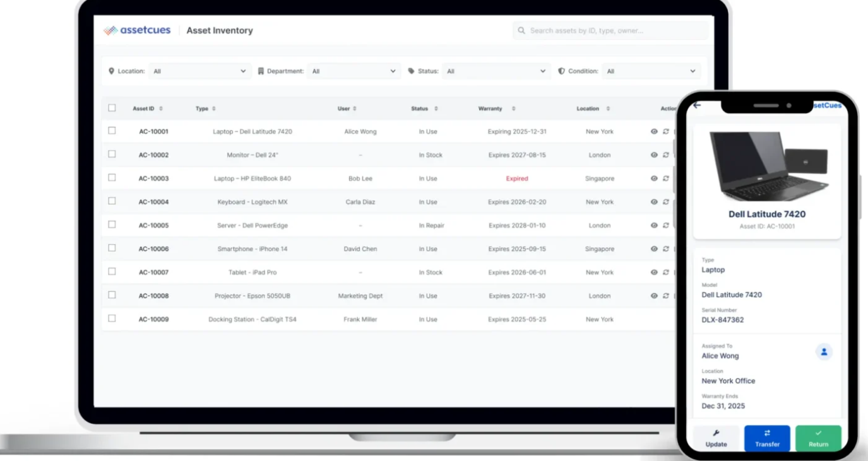Sort the table by Asset ID
868x461 pixels.
click(x=161, y=109)
